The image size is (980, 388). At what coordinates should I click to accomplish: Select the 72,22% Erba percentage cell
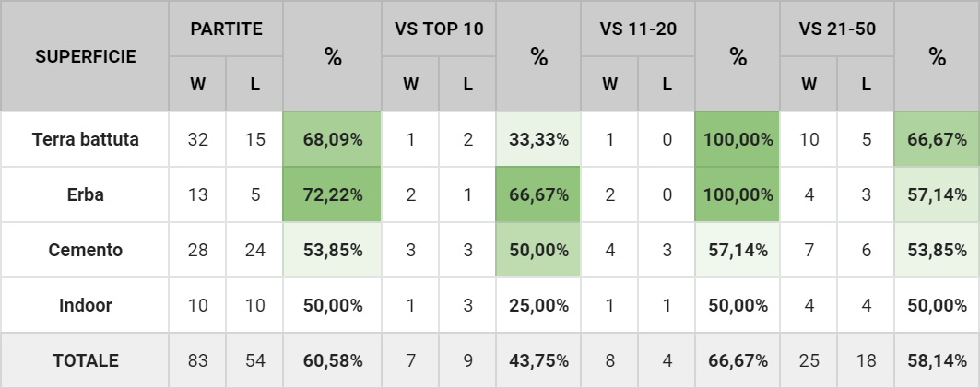coord(333,195)
